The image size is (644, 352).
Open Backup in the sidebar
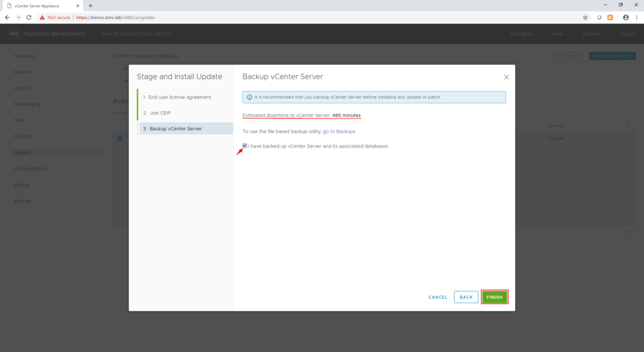click(22, 201)
